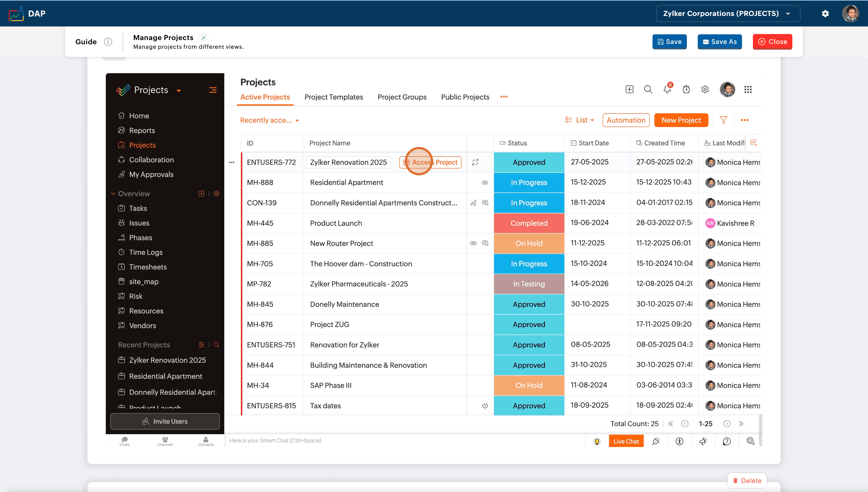Screen dimensions: 868x492
Task: Collapse the Overview section
Action: pos(113,194)
